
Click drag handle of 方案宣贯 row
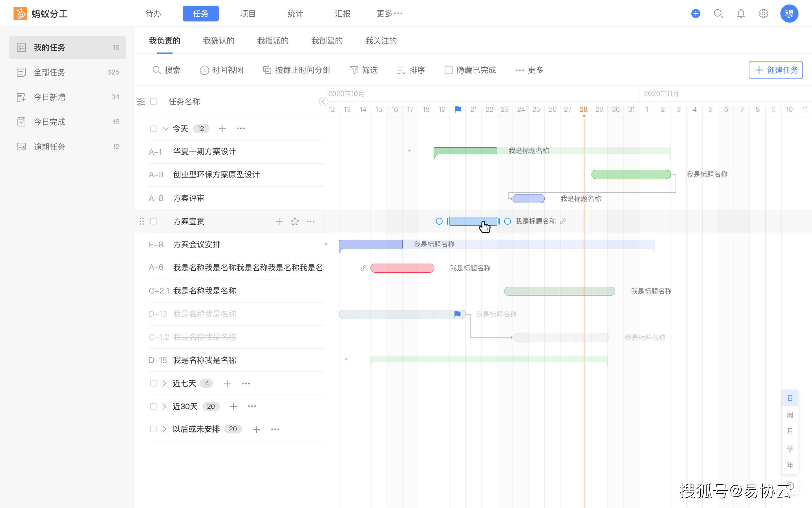(x=142, y=221)
